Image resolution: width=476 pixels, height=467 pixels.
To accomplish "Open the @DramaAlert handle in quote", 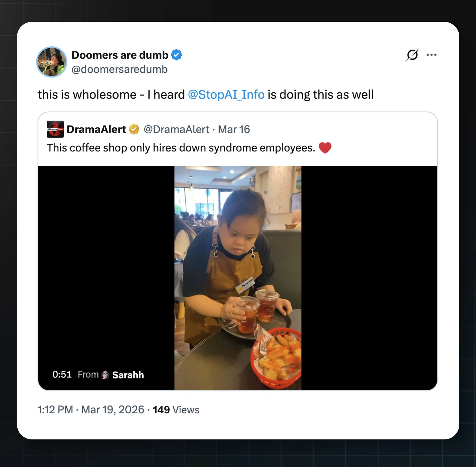I will coord(176,129).
